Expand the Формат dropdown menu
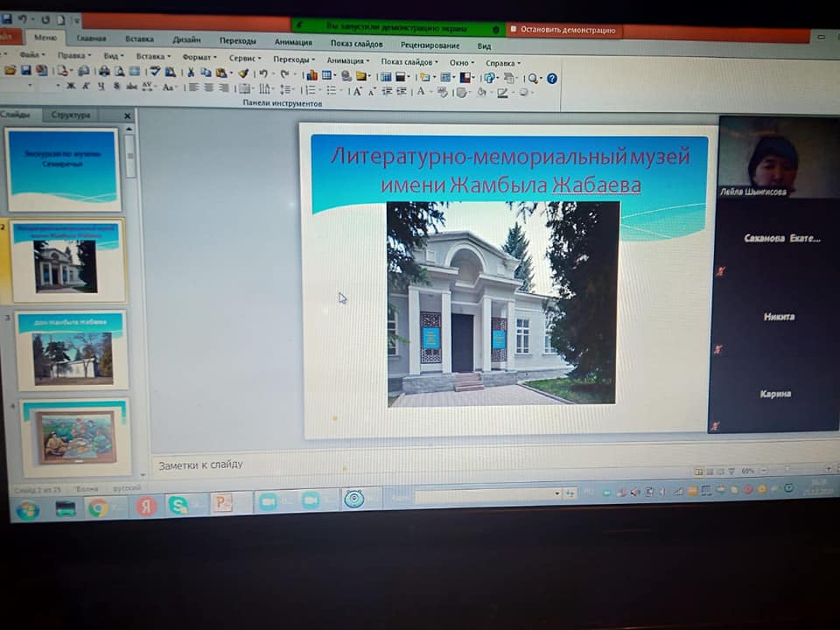The image size is (840, 630). 199,58
